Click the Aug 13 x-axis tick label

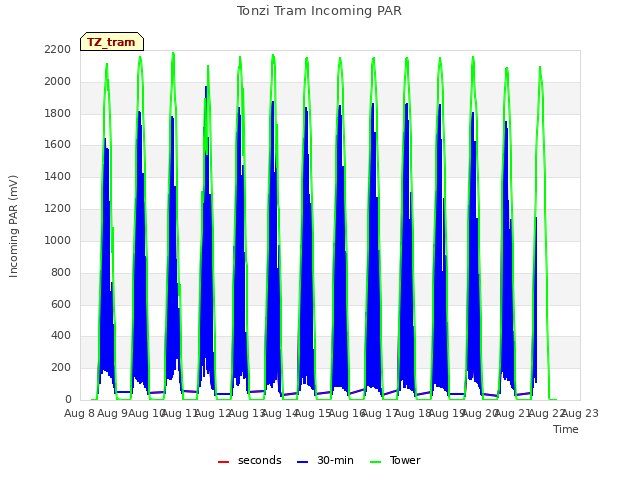click(246, 413)
